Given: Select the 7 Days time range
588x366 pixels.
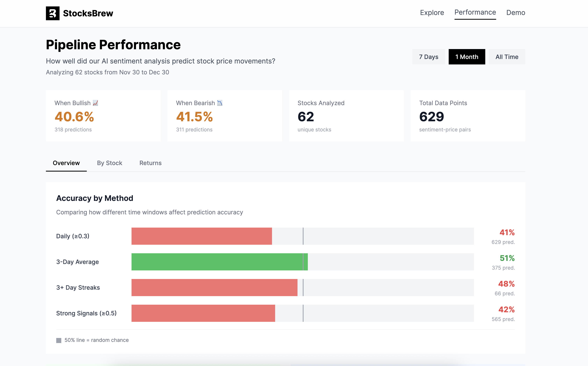Looking at the screenshot, I should pos(428,57).
